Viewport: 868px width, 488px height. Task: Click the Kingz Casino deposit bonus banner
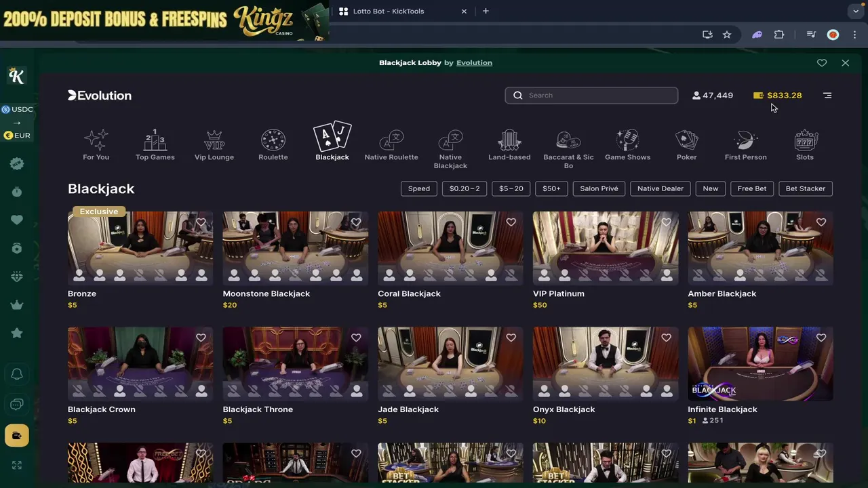coord(164,20)
